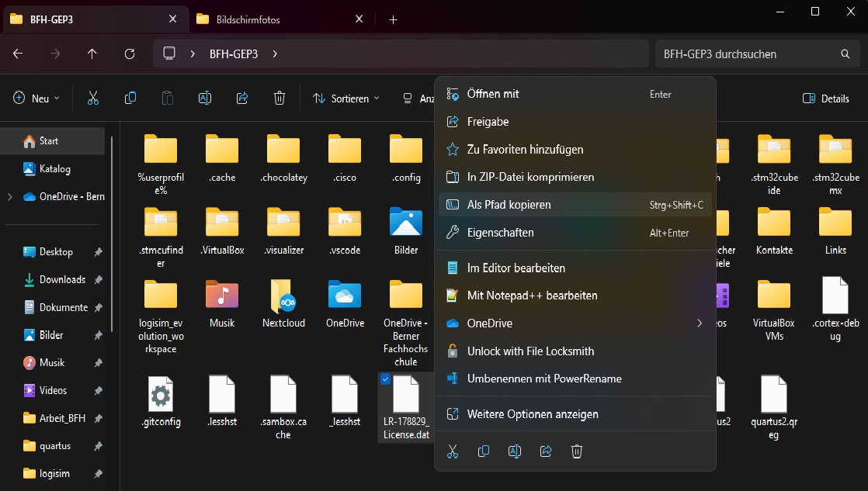The image size is (868, 491).
Task: Choose Öffnen mit from context menu
Action: (x=575, y=94)
